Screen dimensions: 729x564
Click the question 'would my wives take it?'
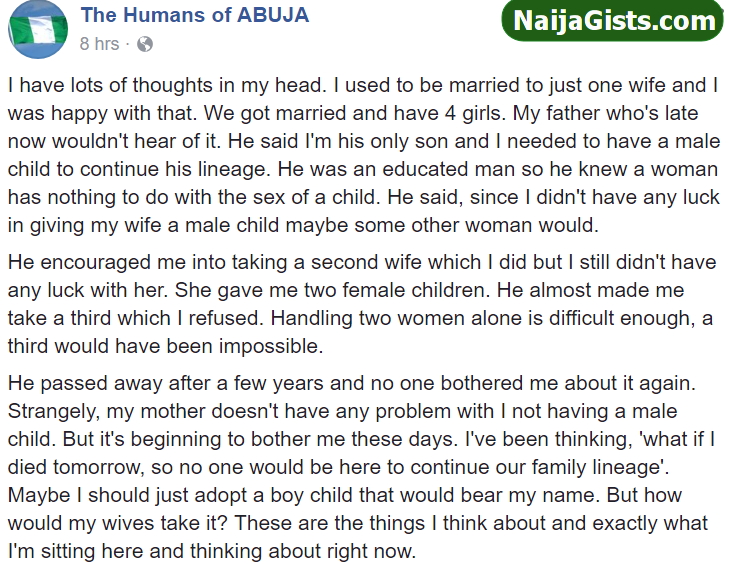point(136,523)
